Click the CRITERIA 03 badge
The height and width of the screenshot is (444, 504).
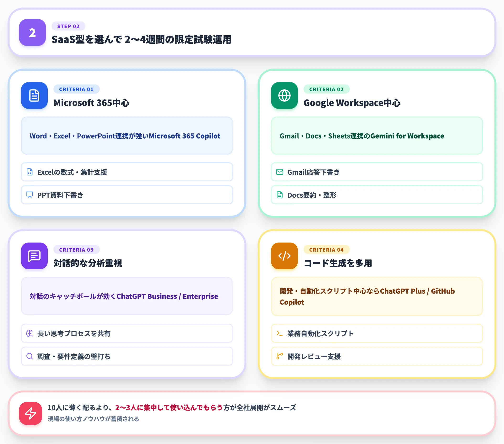point(76,250)
